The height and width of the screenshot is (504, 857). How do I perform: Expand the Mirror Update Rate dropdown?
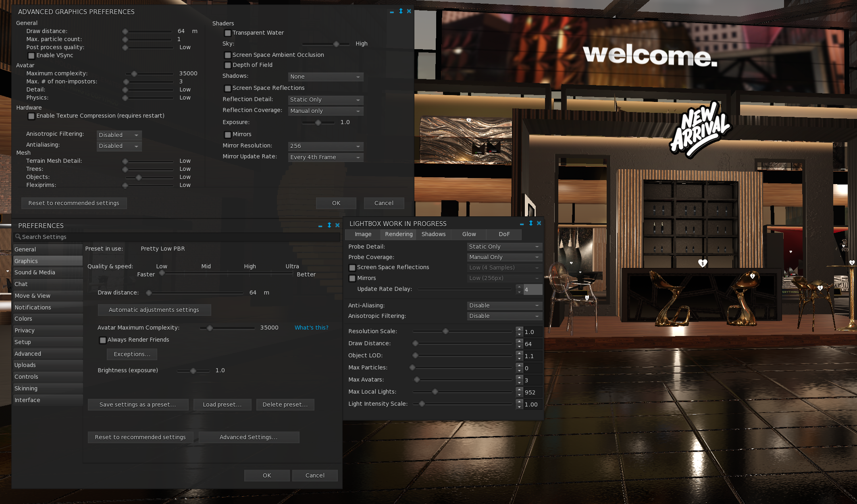[x=326, y=157]
